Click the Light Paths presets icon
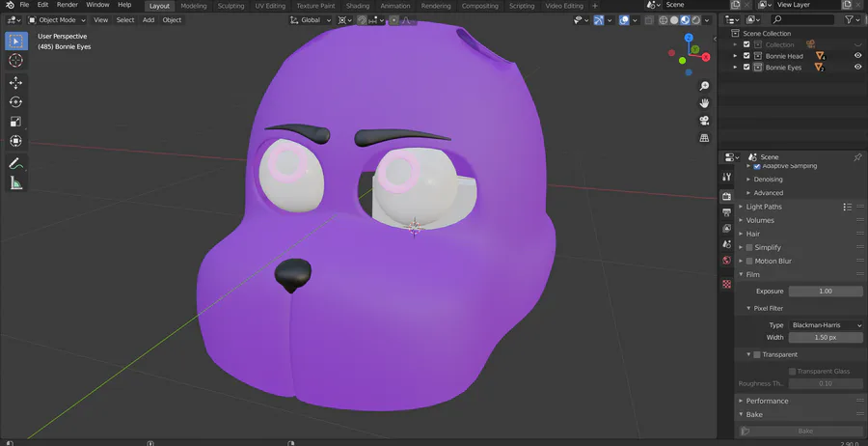This screenshot has height=446, width=868. pyautogui.click(x=848, y=207)
